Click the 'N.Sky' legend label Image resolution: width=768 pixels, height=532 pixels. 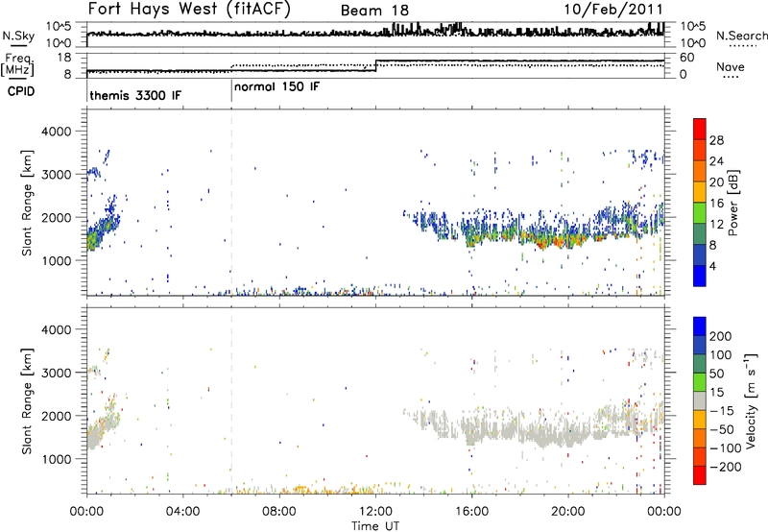[18, 36]
